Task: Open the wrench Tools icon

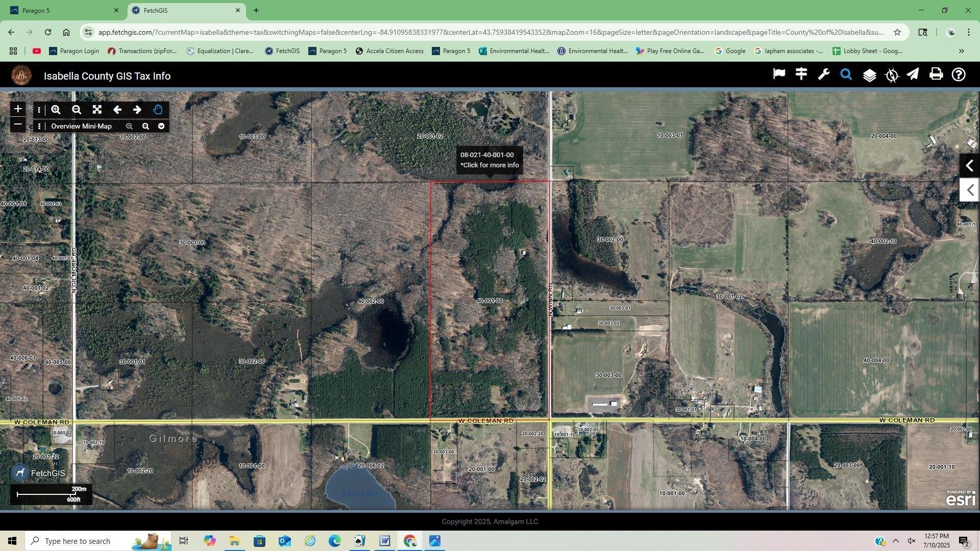Action: 824,75
